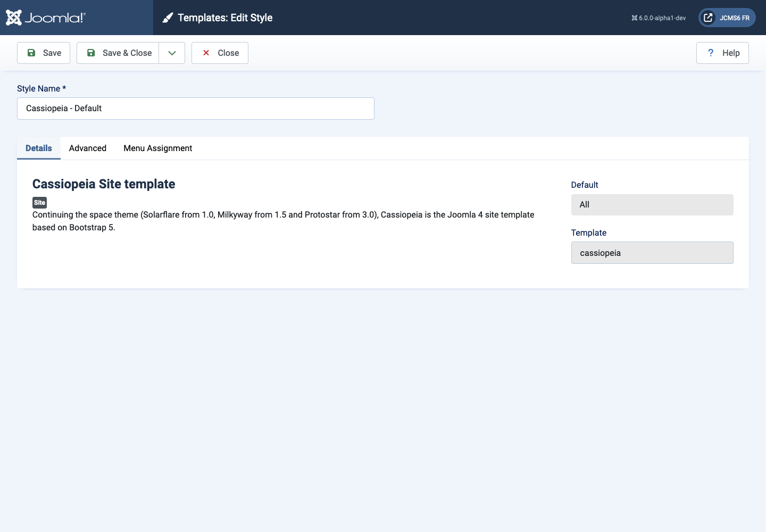Click the Templates: Edit Style page title
Image resolution: width=766 pixels, height=532 pixels.
click(225, 18)
